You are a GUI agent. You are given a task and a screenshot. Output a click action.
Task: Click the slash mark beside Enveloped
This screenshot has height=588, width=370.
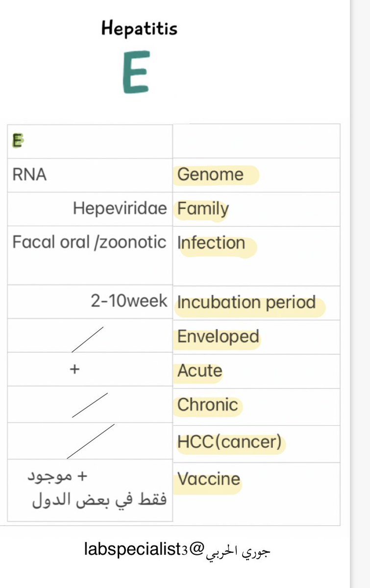click(x=87, y=339)
